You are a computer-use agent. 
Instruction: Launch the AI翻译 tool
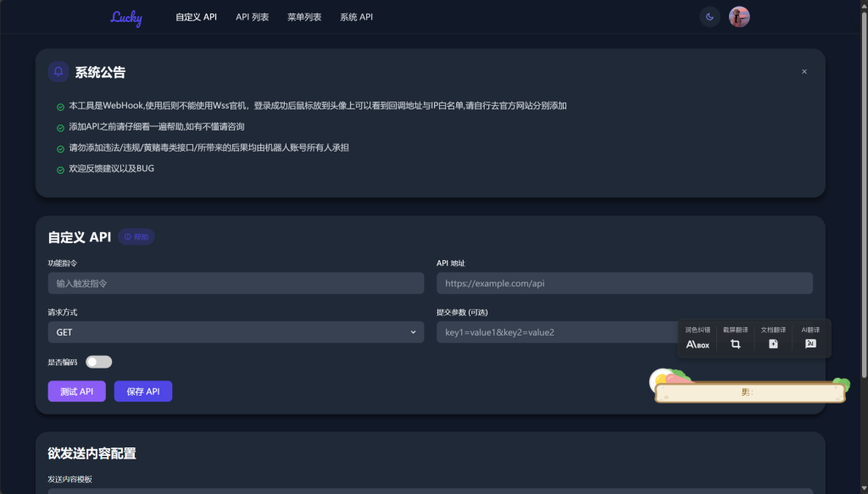point(810,337)
